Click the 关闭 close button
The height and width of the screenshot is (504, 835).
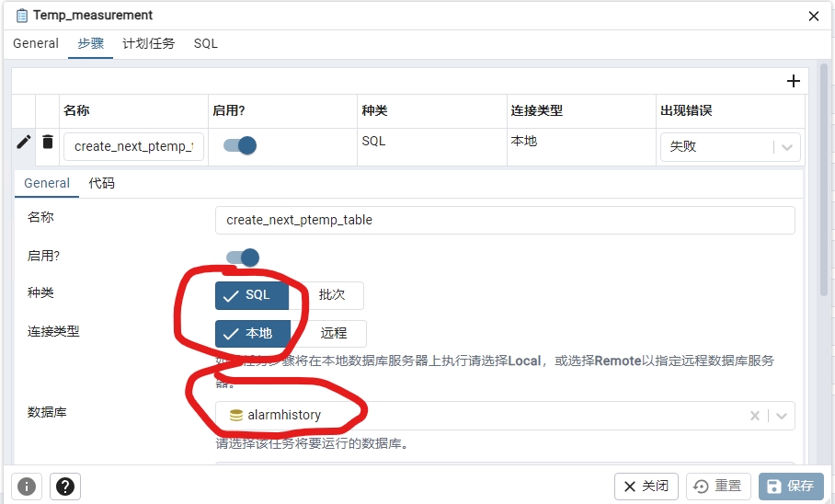click(646, 486)
